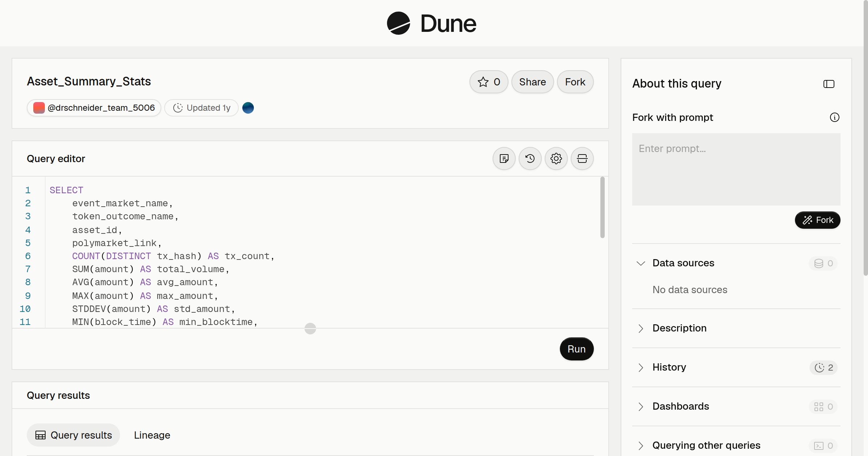
Task: Switch to the Query results tab
Action: click(73, 435)
